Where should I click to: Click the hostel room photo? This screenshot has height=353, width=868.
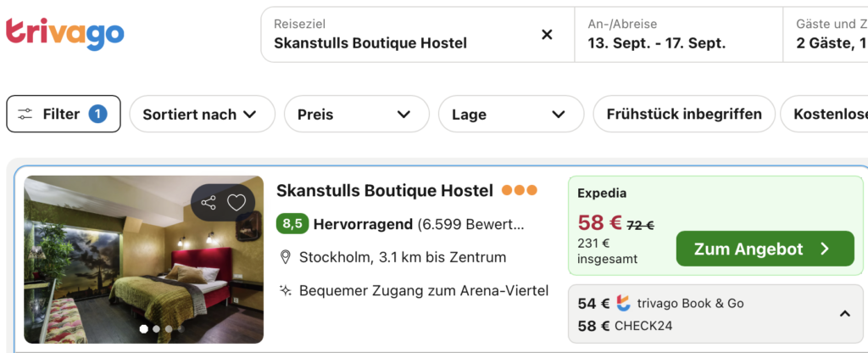tap(144, 260)
